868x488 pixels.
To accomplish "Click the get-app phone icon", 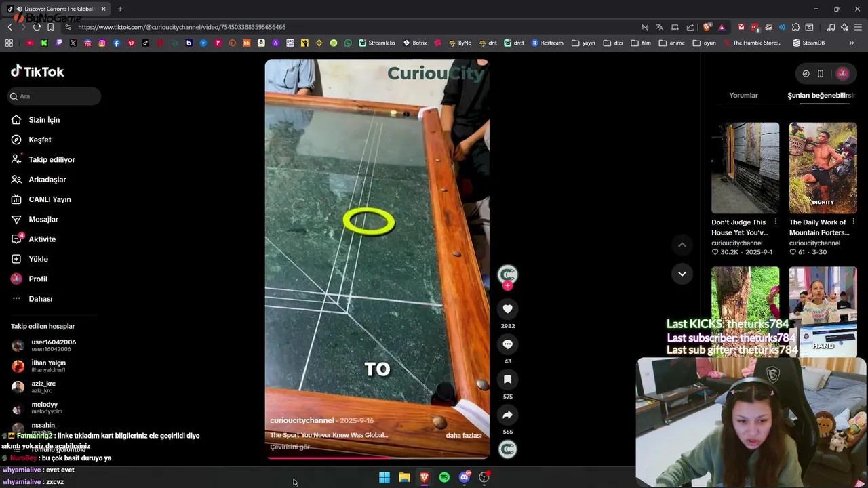I will (x=821, y=74).
